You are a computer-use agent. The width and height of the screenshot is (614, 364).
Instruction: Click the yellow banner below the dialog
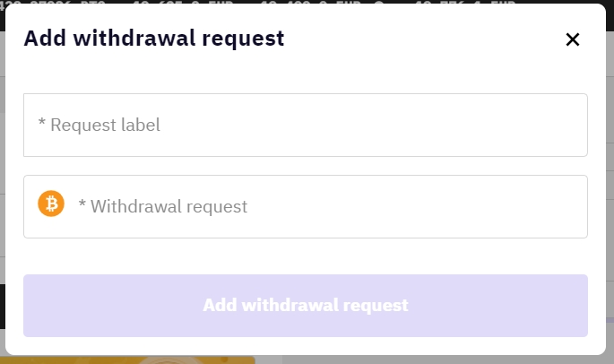pos(134,360)
